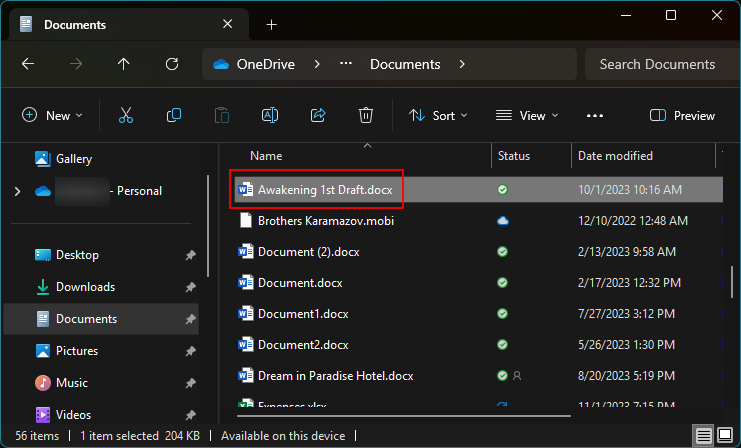Click the Search Documents field
This screenshot has height=448, width=741.
[x=657, y=64]
